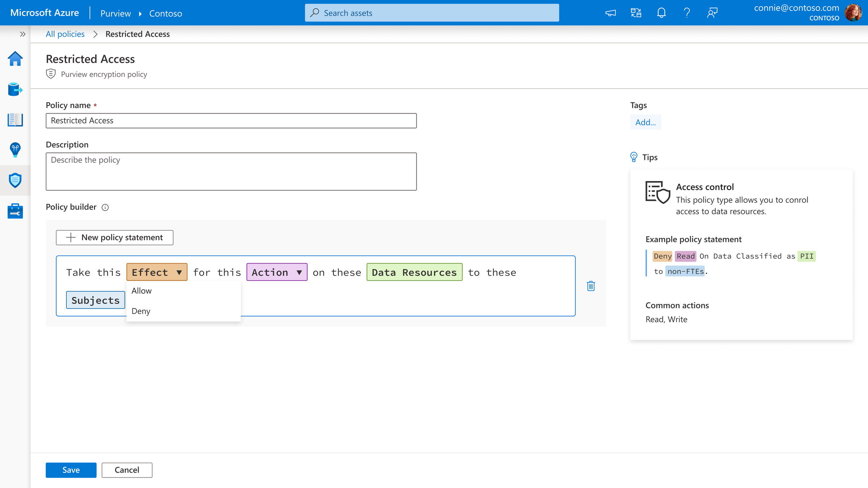Viewport: 868px width, 488px height.
Task: Click the non-FTEs token in example
Action: [685, 271]
